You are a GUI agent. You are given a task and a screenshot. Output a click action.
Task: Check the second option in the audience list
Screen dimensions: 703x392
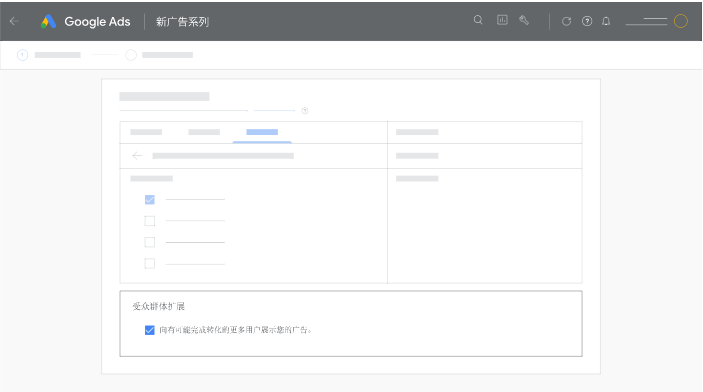pos(150,221)
